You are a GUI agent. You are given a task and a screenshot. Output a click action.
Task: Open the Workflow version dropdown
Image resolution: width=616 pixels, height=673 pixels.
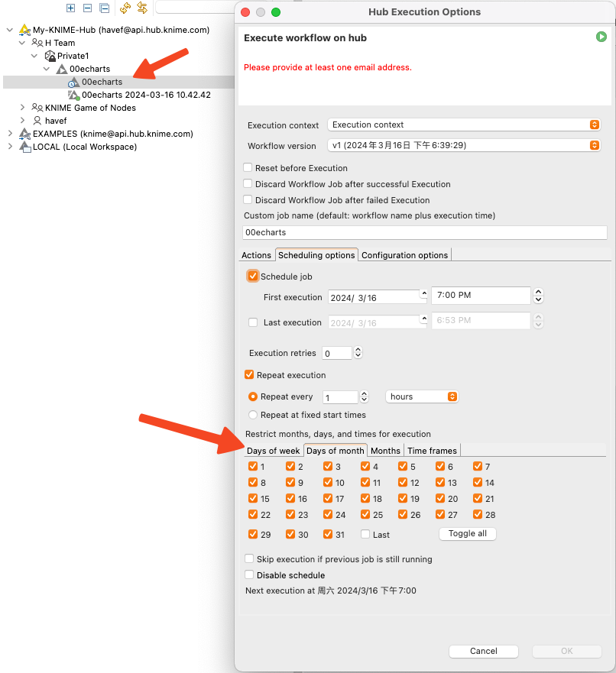[464, 145]
